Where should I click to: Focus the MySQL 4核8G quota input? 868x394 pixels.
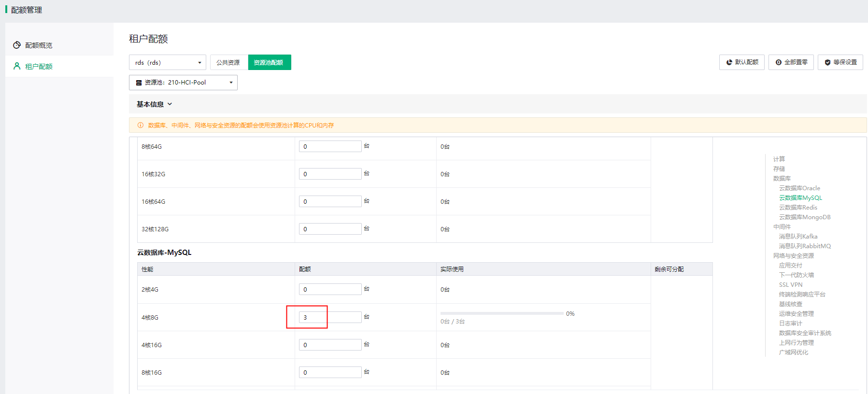(330, 317)
